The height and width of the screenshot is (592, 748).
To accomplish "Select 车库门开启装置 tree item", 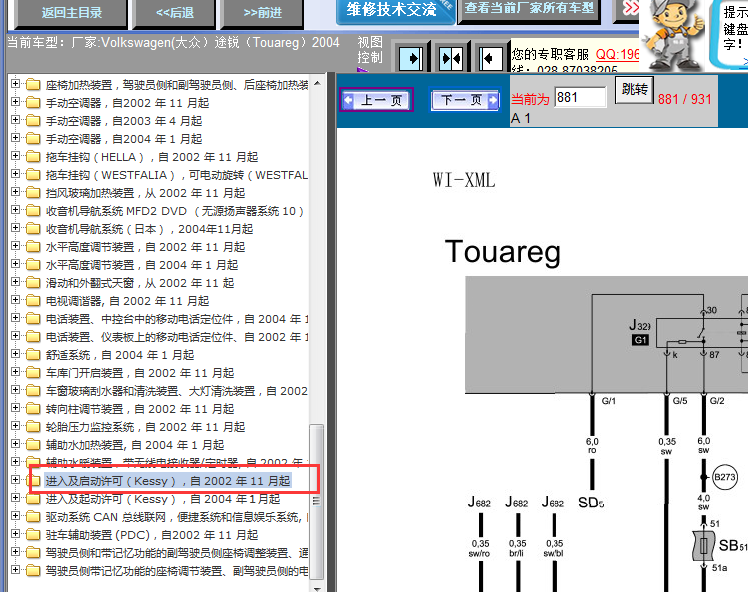I will [140, 373].
